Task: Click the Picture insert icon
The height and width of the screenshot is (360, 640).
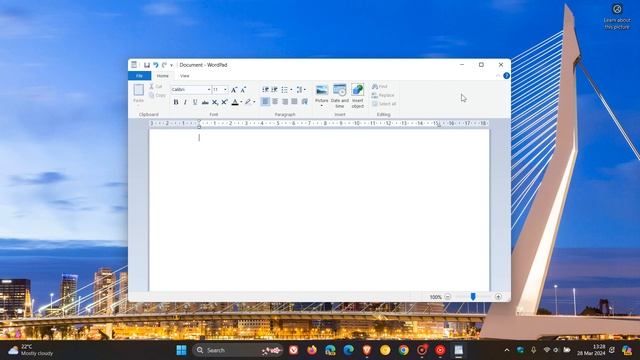Action: click(x=322, y=90)
